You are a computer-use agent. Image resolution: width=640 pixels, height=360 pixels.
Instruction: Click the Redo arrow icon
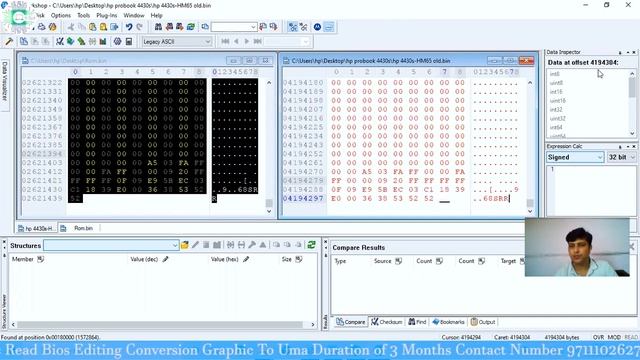(x=140, y=27)
